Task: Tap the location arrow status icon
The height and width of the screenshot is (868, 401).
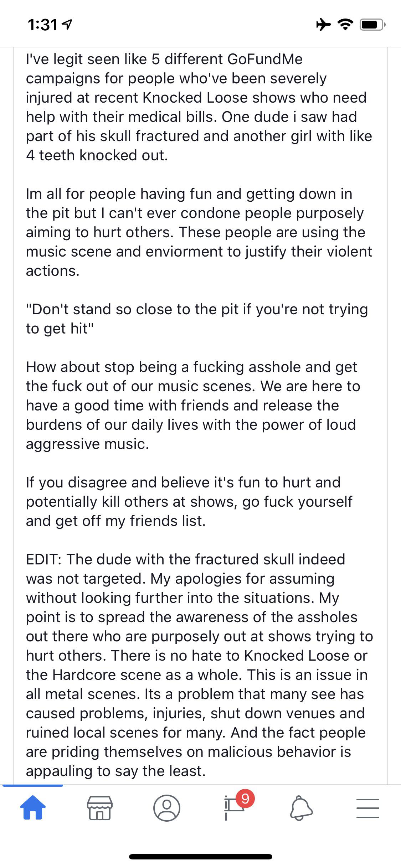Action: pyautogui.click(x=67, y=25)
